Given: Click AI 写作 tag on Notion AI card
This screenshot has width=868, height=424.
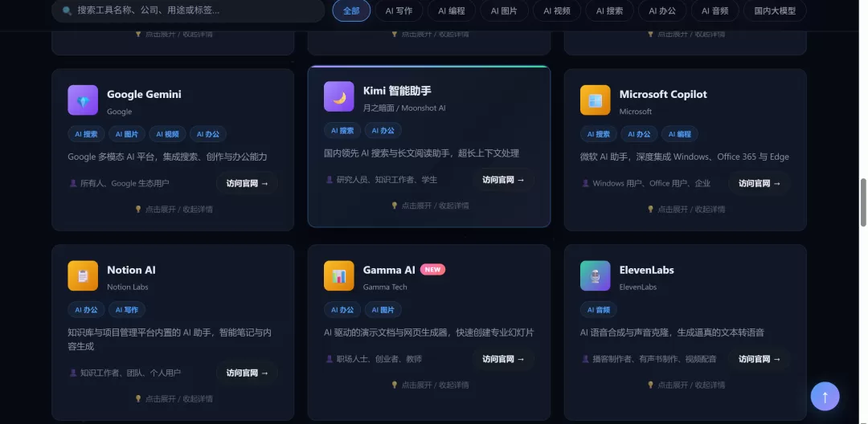Looking at the screenshot, I should point(127,310).
